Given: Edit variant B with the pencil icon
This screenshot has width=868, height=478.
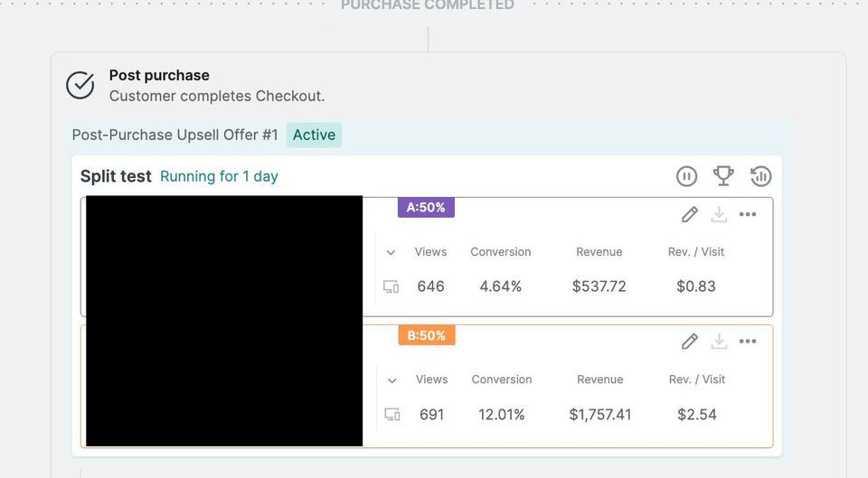Looking at the screenshot, I should click(690, 342).
